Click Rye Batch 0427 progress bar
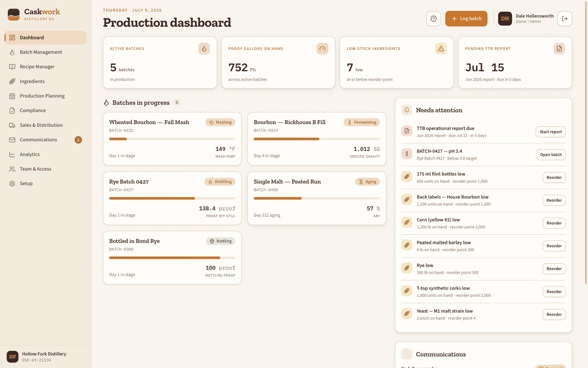 pos(172,198)
